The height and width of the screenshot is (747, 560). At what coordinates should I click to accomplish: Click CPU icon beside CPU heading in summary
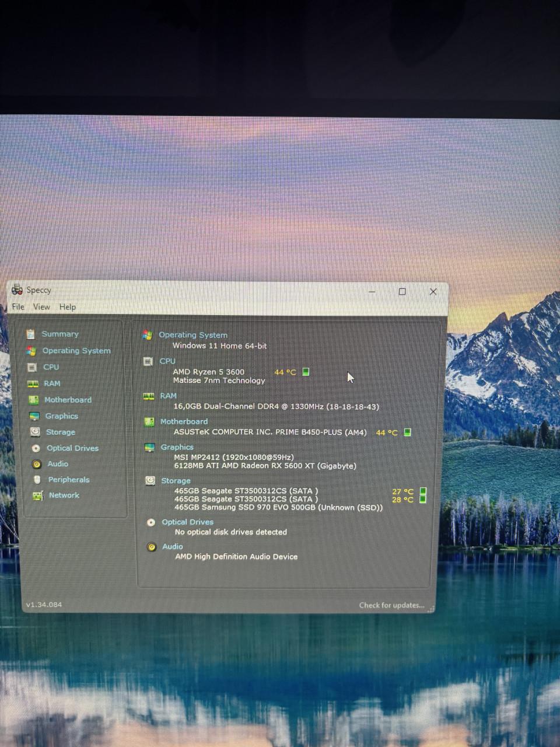(148, 361)
